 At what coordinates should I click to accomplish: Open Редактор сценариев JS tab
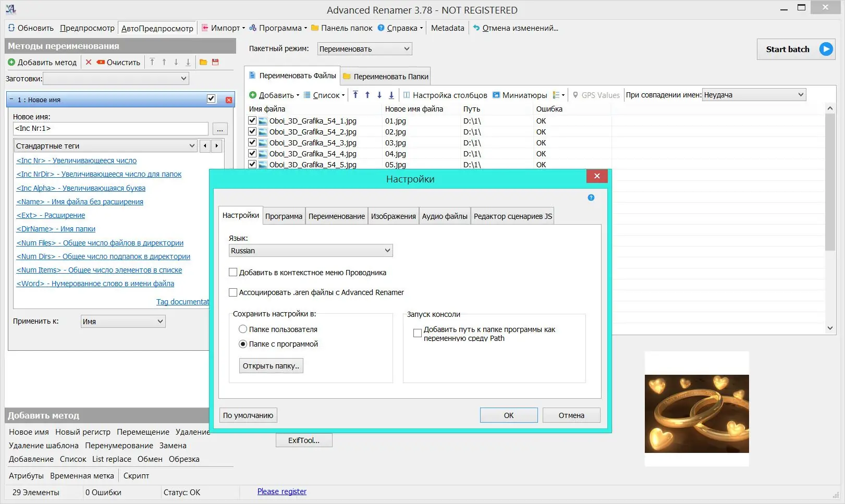click(513, 216)
